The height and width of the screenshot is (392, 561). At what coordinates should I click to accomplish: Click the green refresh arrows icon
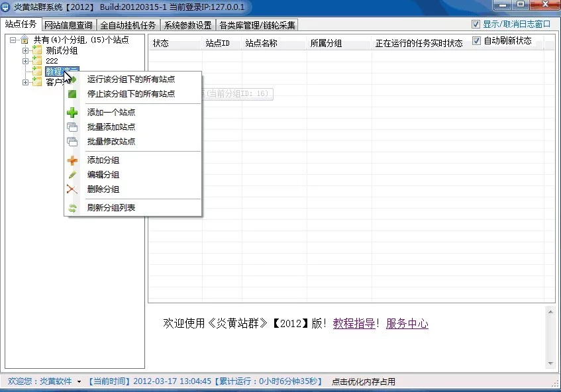[72, 208]
